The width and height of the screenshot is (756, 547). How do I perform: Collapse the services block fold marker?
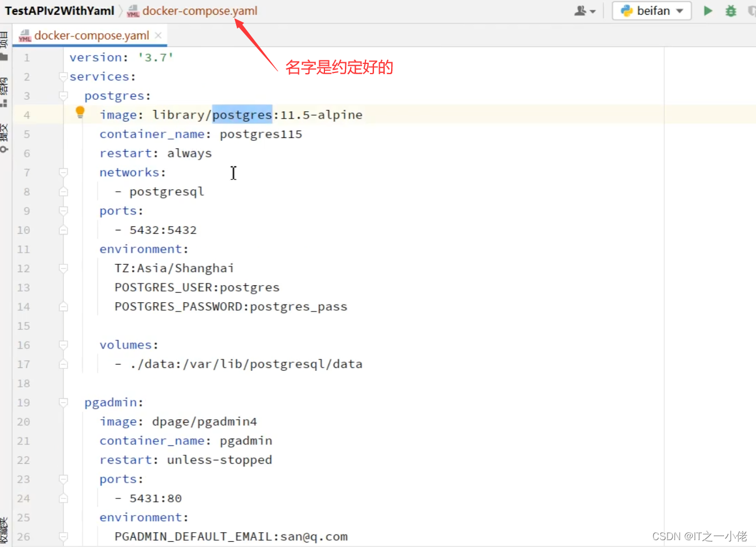[63, 76]
